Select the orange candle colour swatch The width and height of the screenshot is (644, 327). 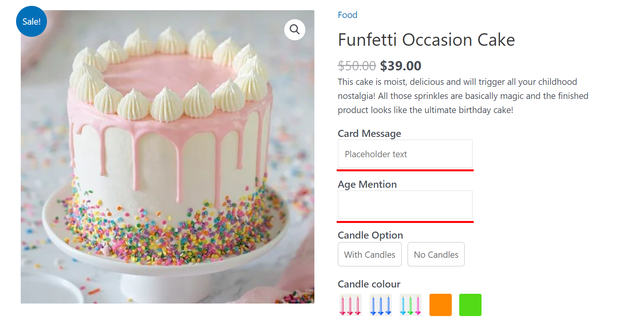click(440, 305)
